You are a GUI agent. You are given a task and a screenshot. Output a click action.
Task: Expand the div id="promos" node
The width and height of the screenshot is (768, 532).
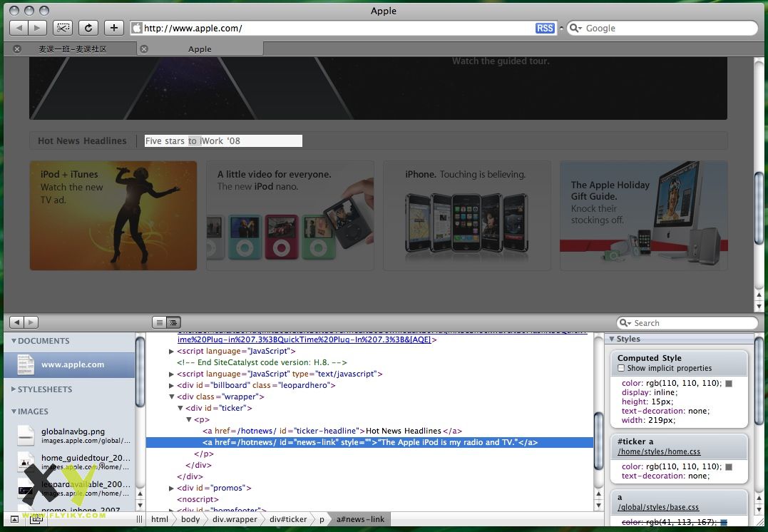(171, 488)
